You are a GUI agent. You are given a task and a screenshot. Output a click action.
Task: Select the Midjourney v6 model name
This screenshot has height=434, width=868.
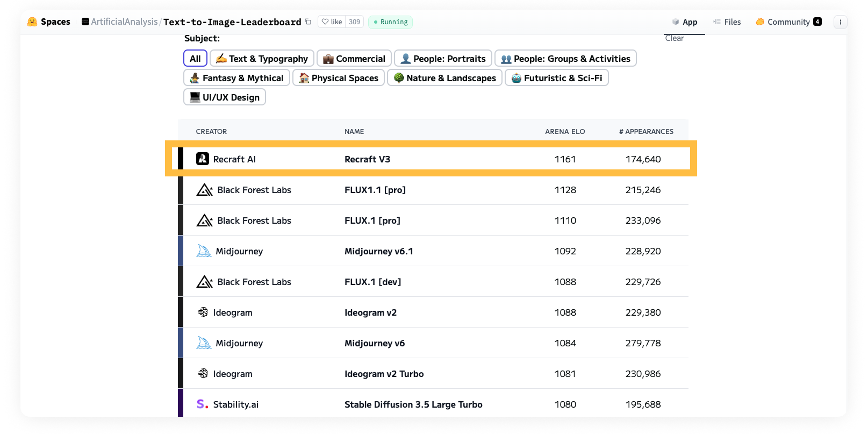[x=375, y=343]
